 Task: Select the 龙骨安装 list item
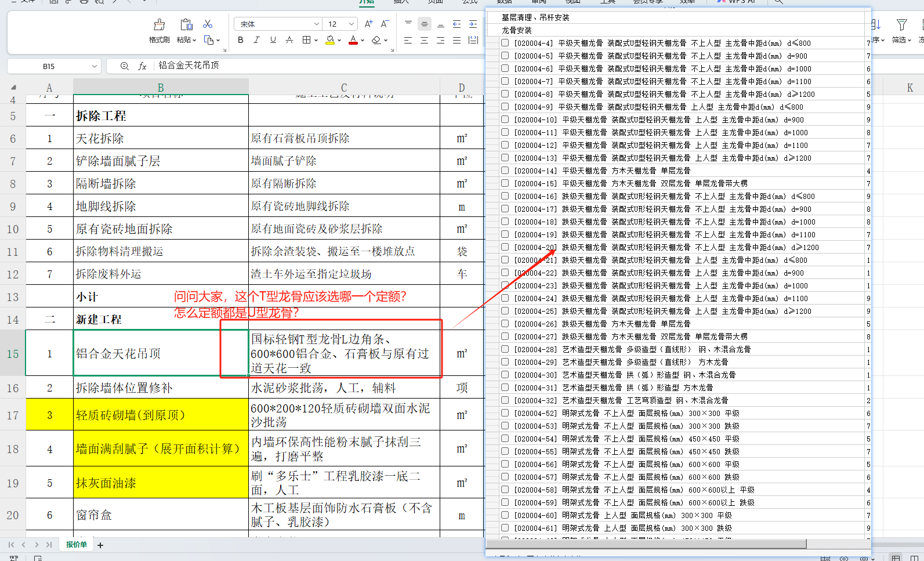click(x=516, y=30)
